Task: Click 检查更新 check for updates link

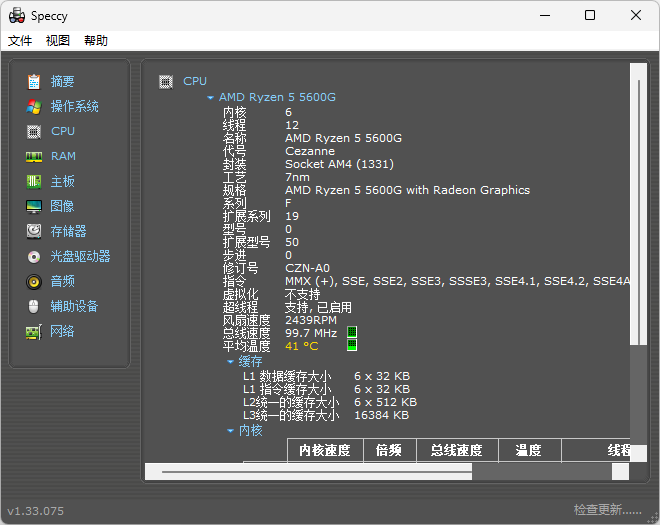Action: point(607,510)
